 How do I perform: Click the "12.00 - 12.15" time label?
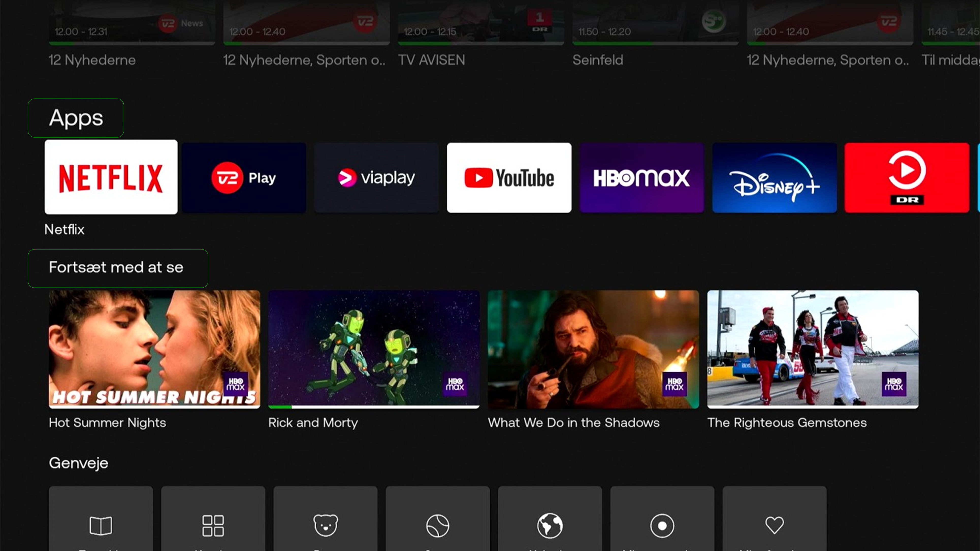430,32
